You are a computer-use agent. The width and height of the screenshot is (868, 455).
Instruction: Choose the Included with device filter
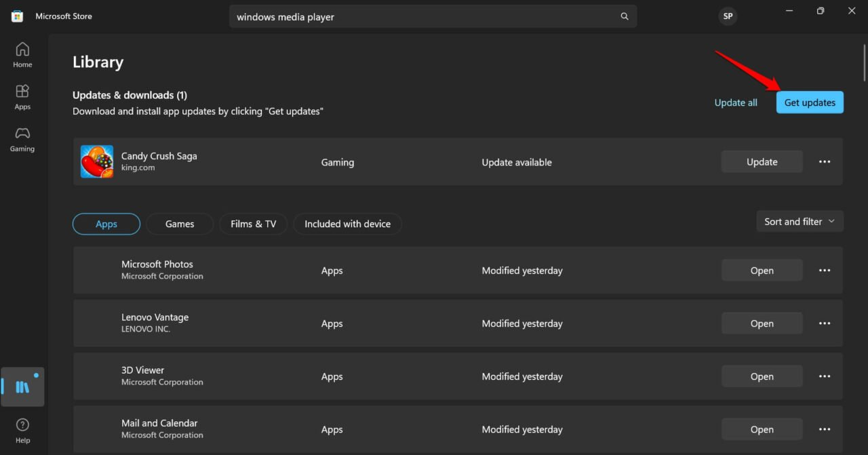347,224
